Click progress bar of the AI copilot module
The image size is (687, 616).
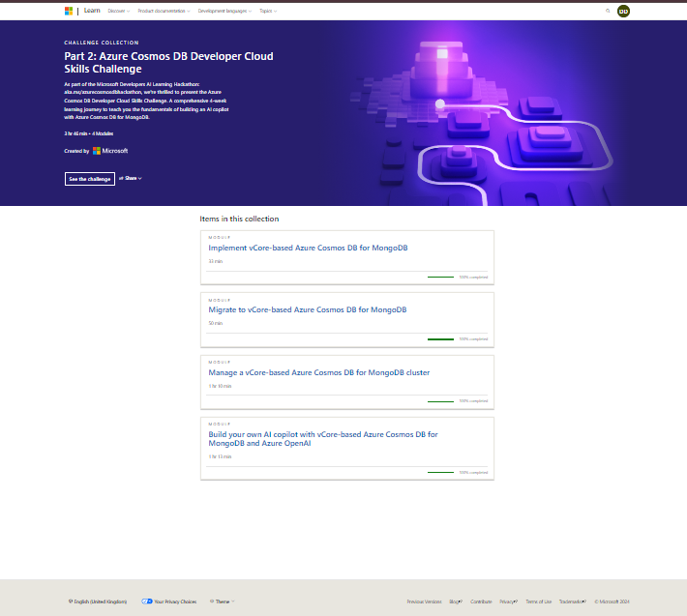(x=441, y=473)
